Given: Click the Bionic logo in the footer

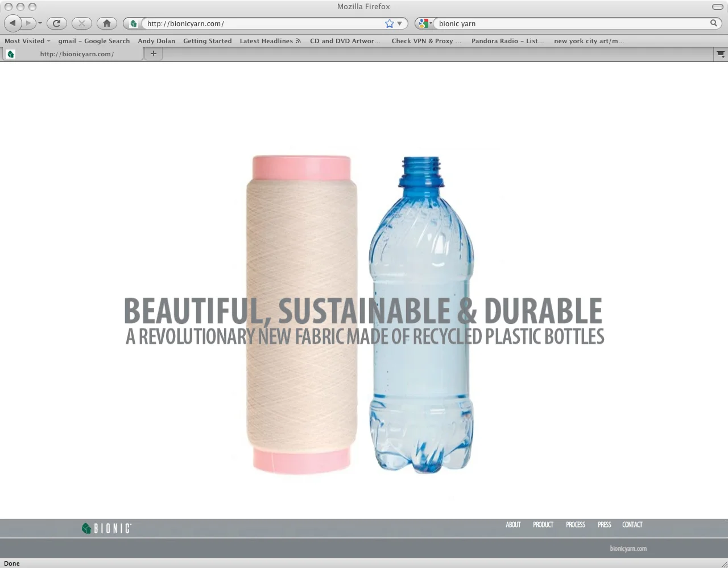Looking at the screenshot, I should [106, 528].
